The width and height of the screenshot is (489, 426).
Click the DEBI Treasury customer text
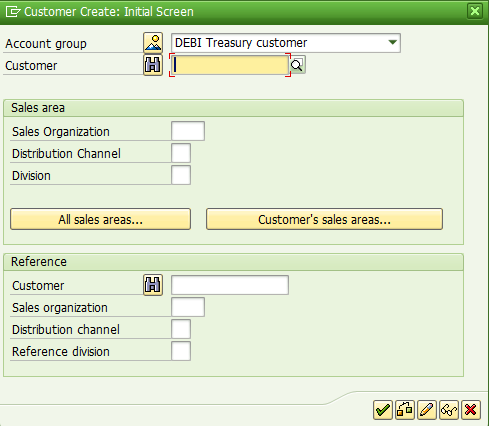(x=241, y=43)
